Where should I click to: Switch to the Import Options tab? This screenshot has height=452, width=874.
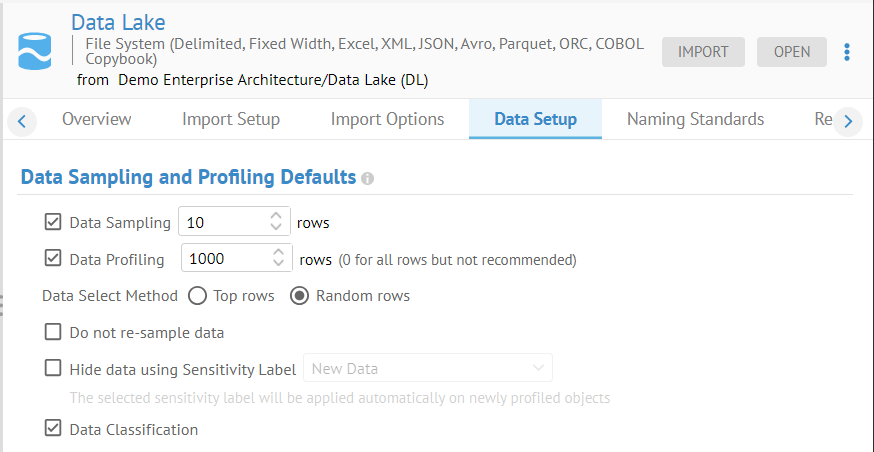tap(387, 119)
